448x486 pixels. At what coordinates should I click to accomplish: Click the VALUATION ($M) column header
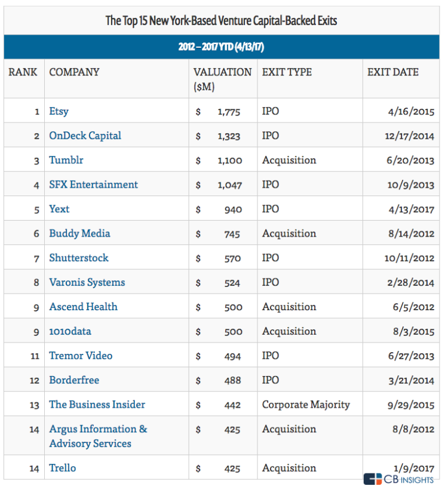coord(222,78)
